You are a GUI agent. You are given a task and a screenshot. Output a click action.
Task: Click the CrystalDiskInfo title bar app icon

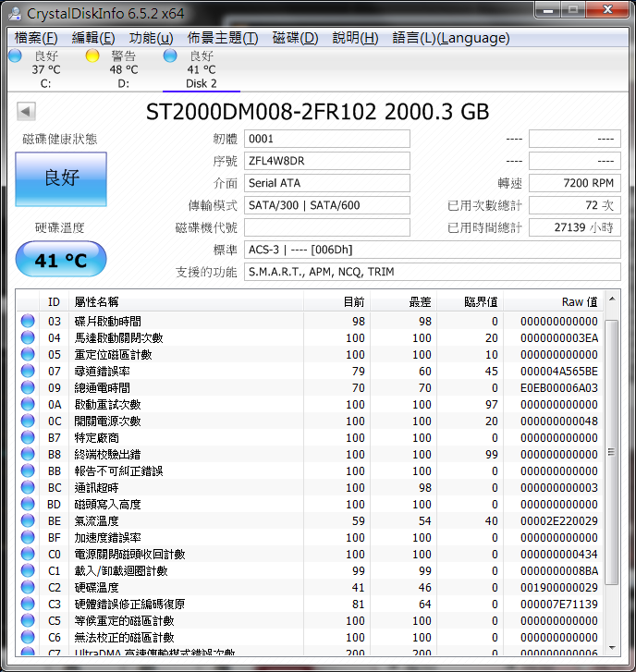point(16,13)
